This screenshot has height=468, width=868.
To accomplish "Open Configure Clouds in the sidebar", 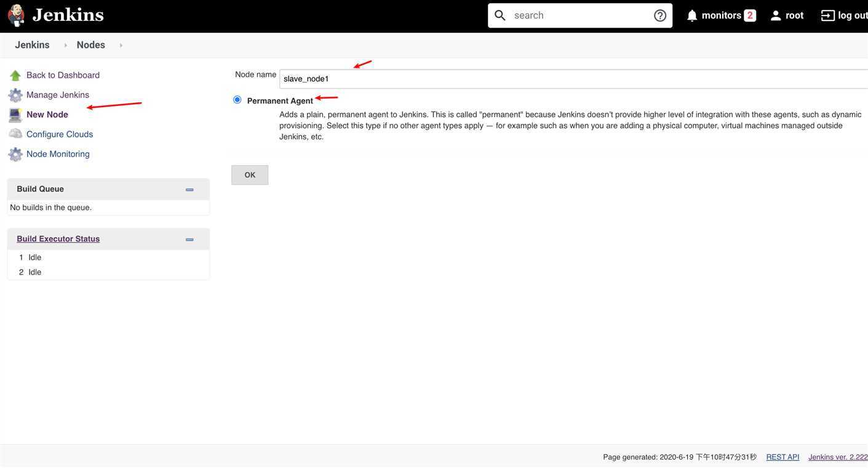I will (60, 134).
